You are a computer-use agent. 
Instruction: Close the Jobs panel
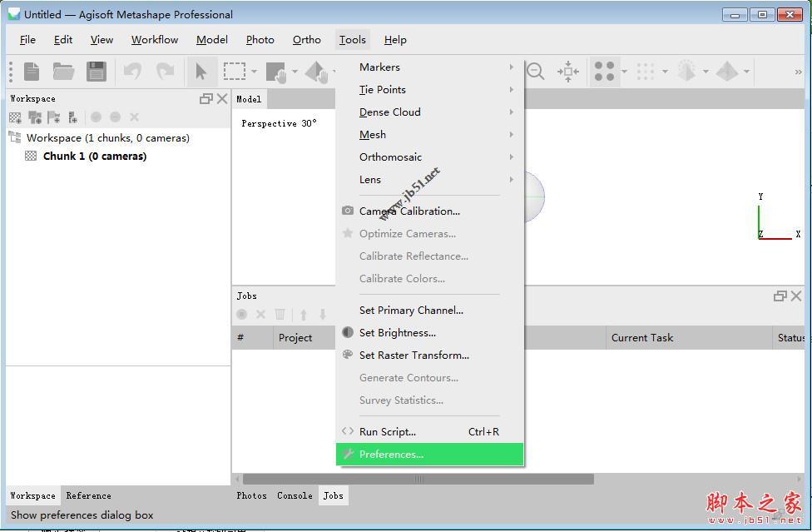796,296
